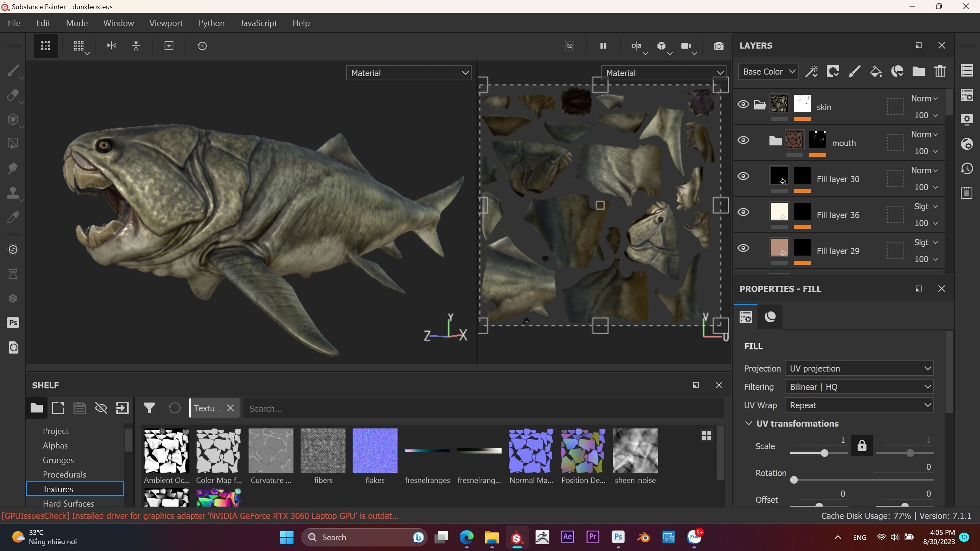980x551 pixels.
Task: Open the Viewport menu
Action: coord(166,23)
